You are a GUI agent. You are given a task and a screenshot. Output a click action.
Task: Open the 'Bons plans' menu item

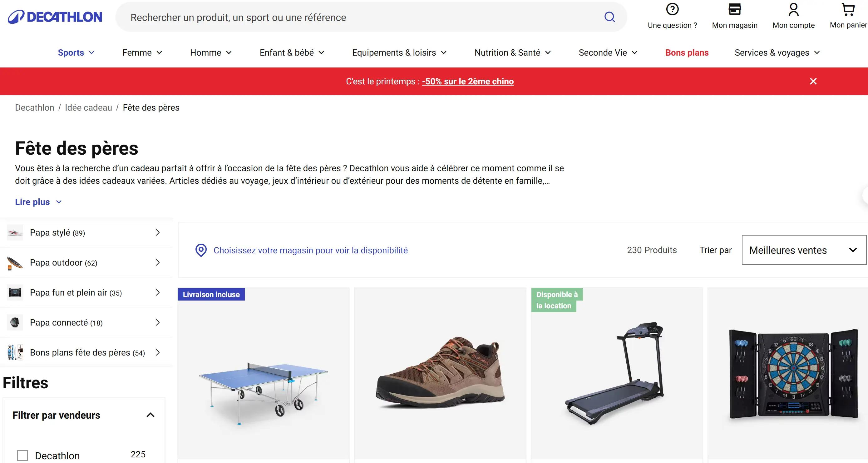pyautogui.click(x=686, y=52)
